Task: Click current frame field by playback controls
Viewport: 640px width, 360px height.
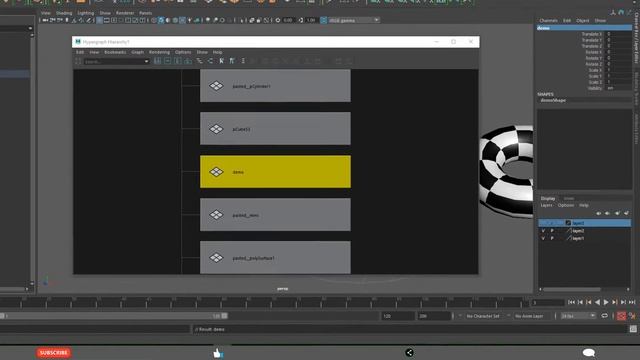Action: pos(548,302)
